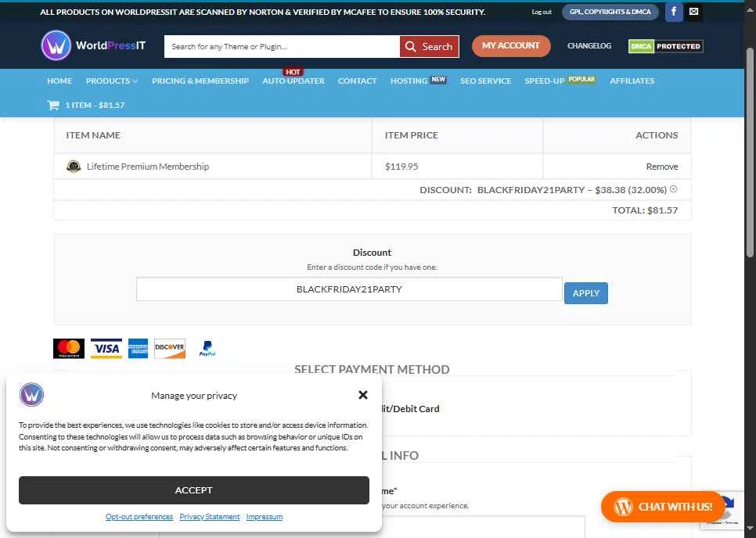Screen dimensions: 756x538
Task: Open the Contact page
Action: [358, 81]
